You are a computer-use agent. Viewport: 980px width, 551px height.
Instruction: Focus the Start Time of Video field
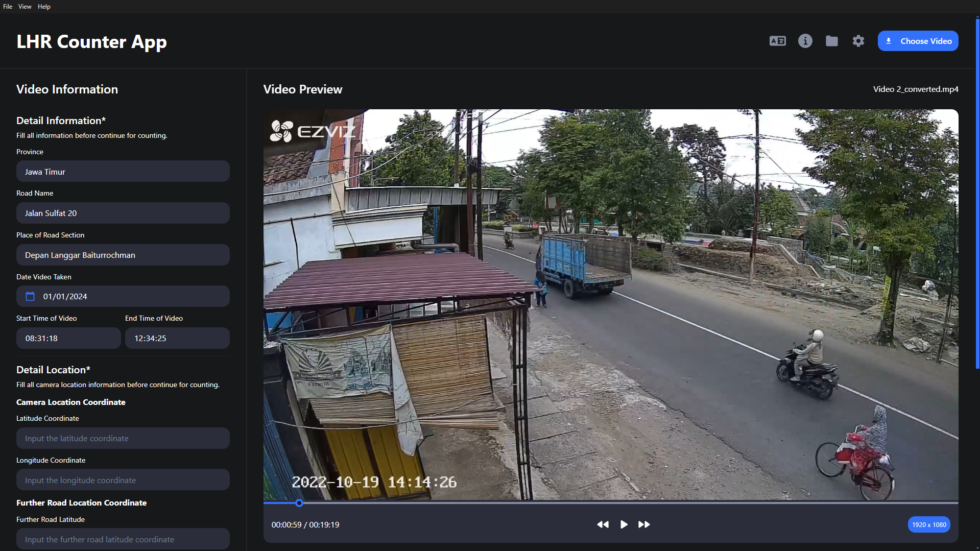coord(68,338)
